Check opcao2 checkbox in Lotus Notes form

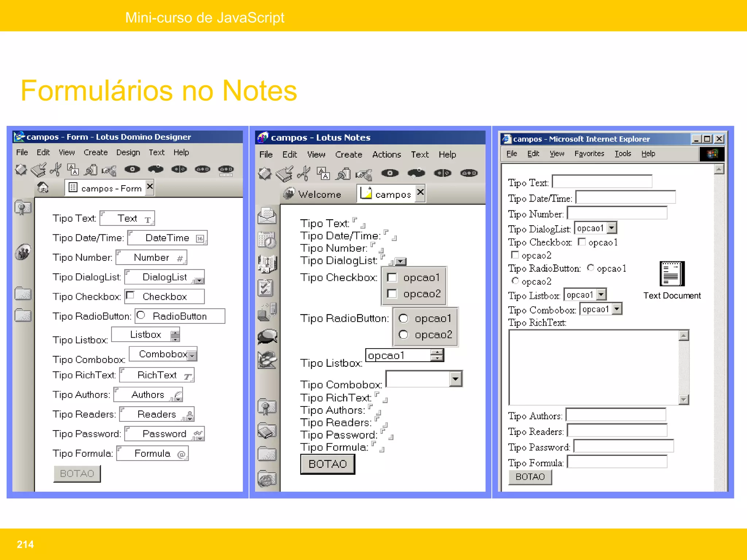[x=392, y=293]
